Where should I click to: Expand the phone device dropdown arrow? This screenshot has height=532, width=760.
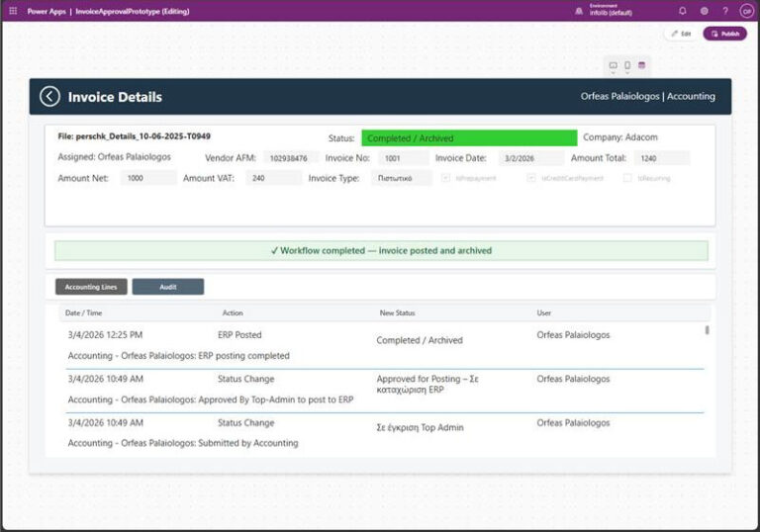tap(627, 72)
